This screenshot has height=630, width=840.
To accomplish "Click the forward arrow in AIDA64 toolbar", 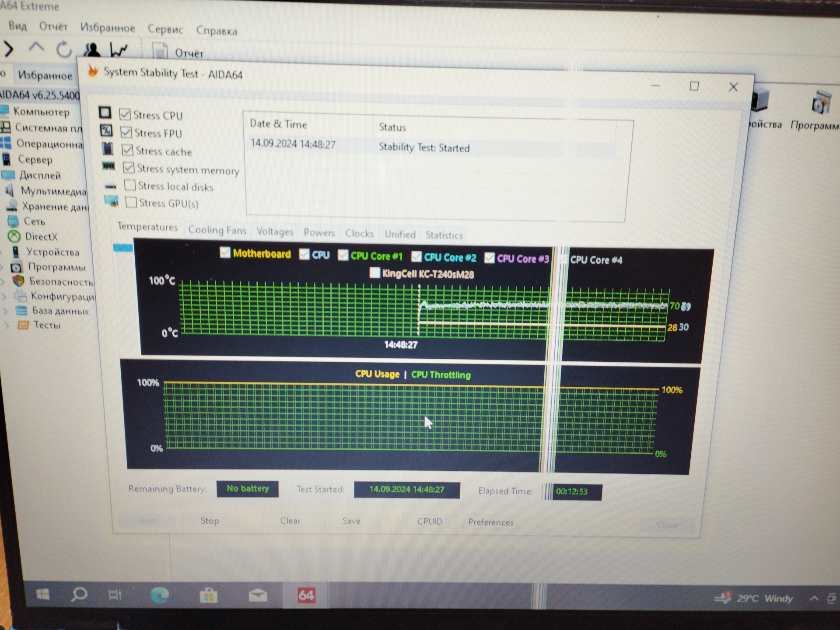I will tap(9, 48).
